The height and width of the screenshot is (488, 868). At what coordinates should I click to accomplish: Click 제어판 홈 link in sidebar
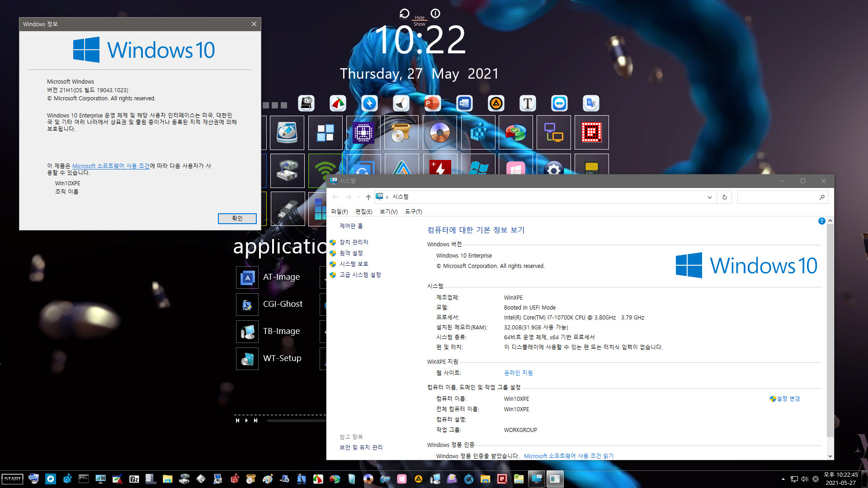[x=351, y=226]
